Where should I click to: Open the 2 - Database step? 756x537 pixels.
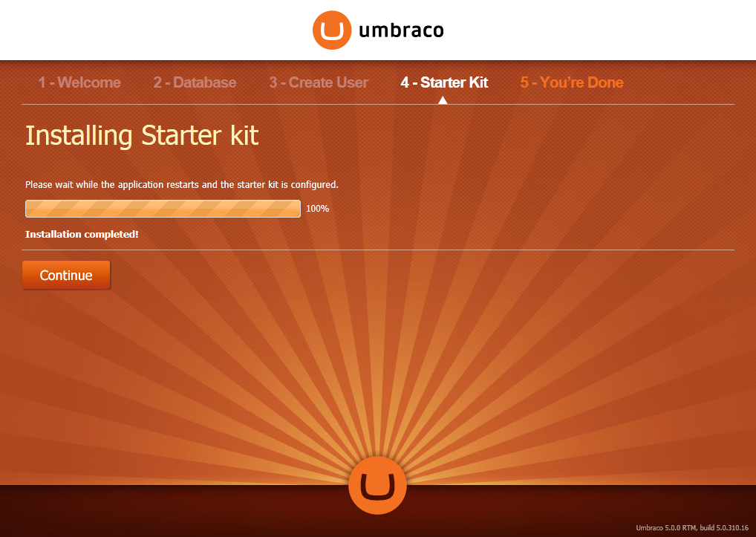pyautogui.click(x=195, y=82)
